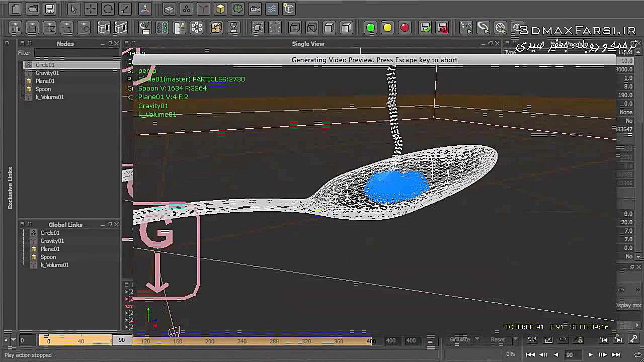Open the RealWave waves icon
Image resolution: width=644 pixels, height=362 pixels.
coord(272,9)
